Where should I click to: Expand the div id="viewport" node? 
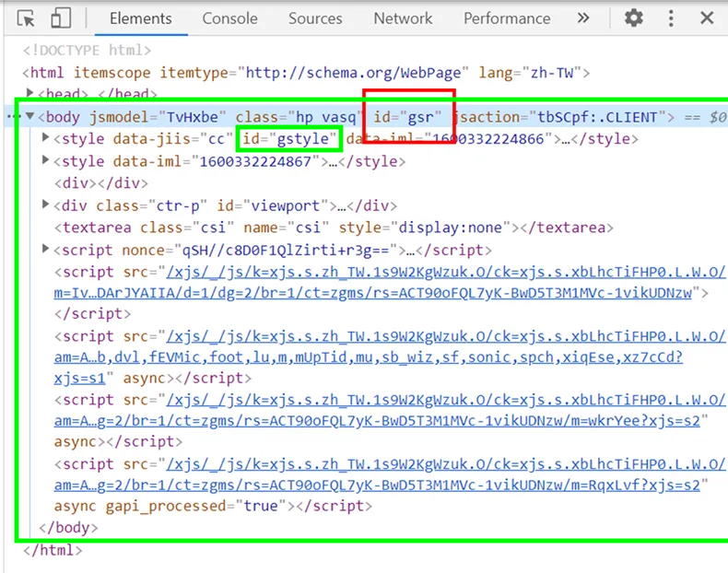[x=45, y=205]
